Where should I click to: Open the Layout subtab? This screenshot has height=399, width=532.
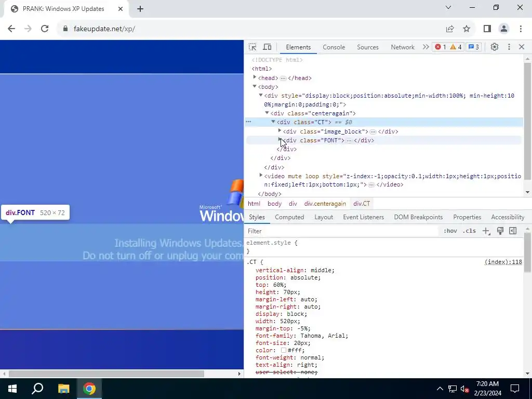(x=323, y=217)
